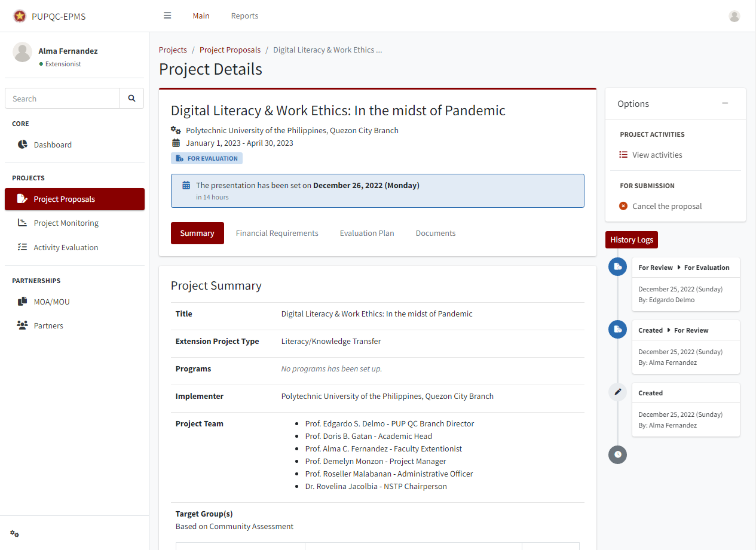The height and width of the screenshot is (550, 756).
Task: Click the Search input field
Action: (x=63, y=99)
